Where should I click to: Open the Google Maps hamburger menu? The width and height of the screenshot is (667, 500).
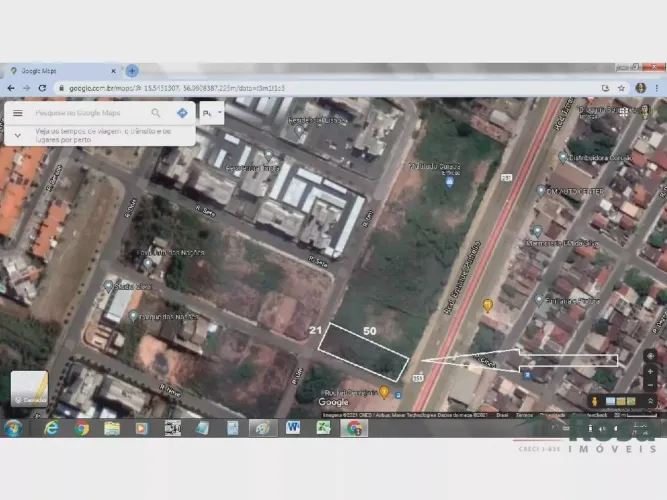[17, 113]
